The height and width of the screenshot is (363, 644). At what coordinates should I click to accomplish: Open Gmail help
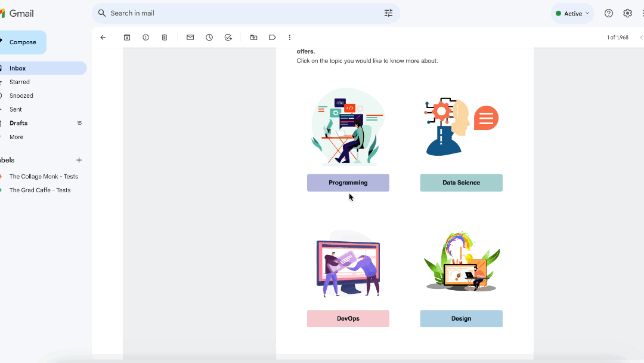[x=608, y=13]
